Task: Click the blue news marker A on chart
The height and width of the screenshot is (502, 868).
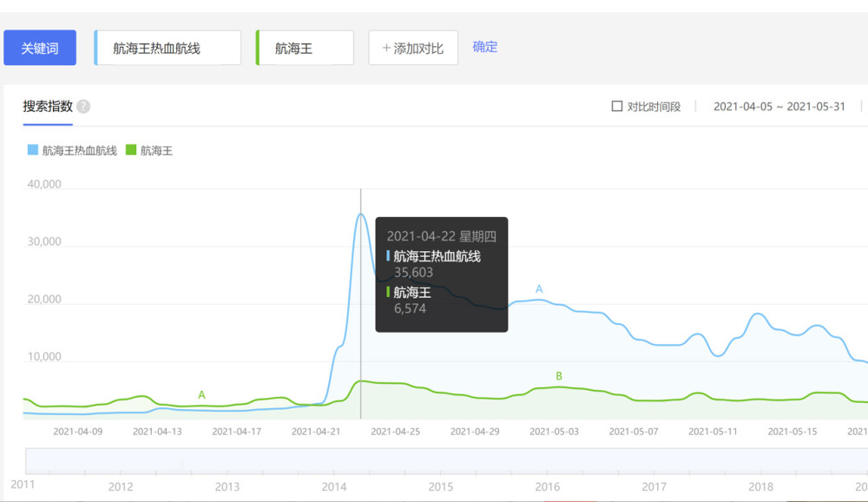Action: click(539, 288)
